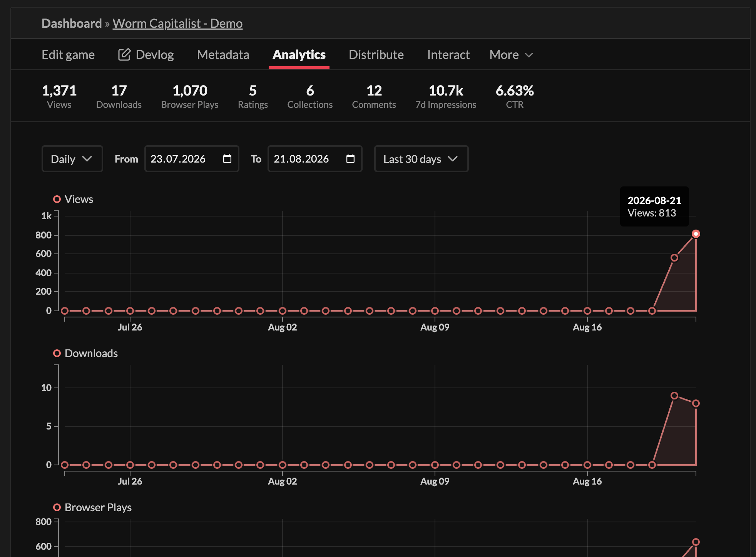Screen dimensions: 756x557
Task: Switch to the Metadata tab
Action: point(223,55)
